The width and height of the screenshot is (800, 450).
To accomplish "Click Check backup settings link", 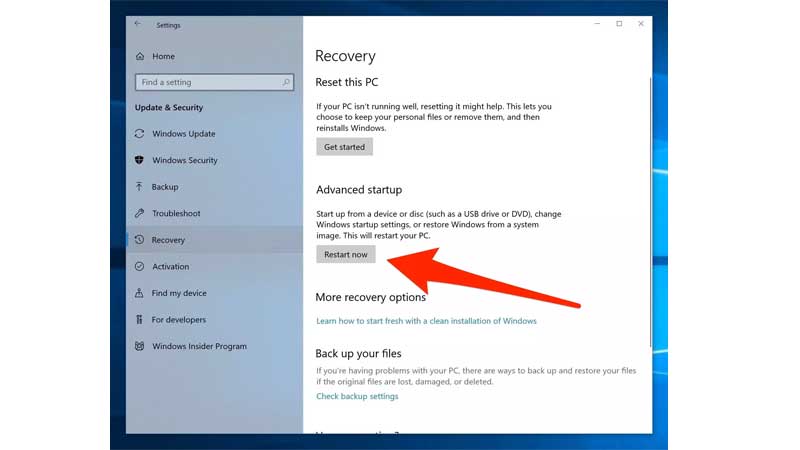I will [x=357, y=396].
